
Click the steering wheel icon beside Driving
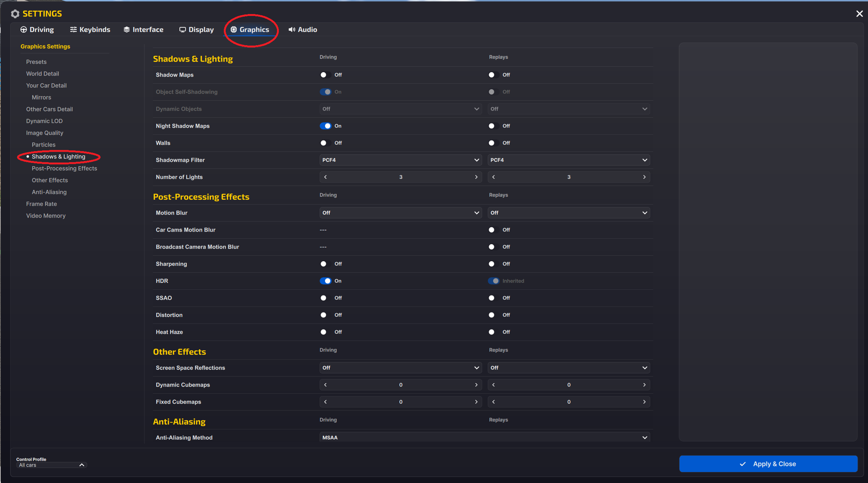click(x=24, y=30)
